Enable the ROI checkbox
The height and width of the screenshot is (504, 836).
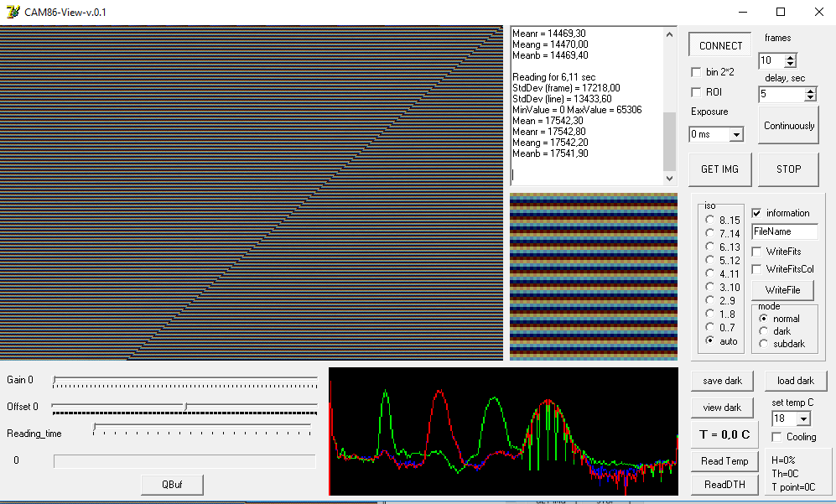(696, 91)
